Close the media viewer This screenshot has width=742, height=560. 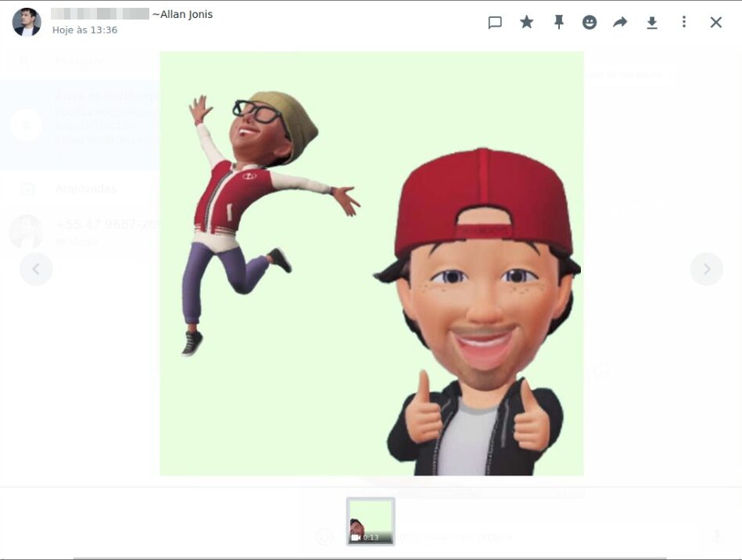pos(716,22)
